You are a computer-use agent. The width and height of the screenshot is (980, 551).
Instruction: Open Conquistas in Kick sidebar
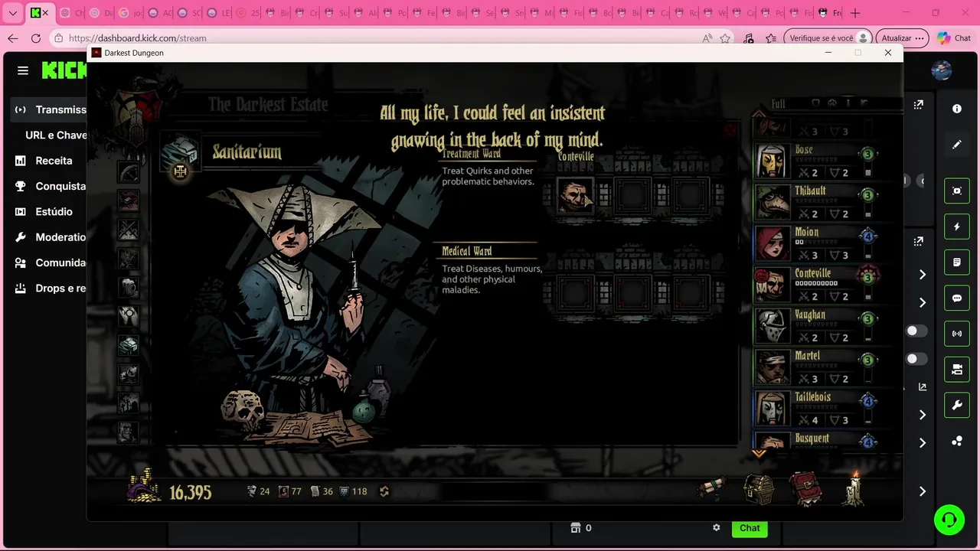coord(50,186)
